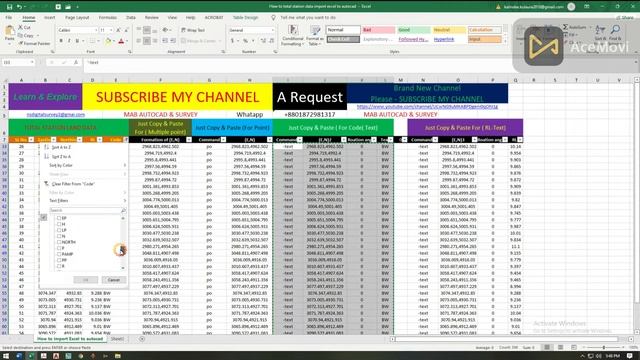640x360 pixels.
Task: Switch to the Page Layout tab
Action: click(77, 18)
